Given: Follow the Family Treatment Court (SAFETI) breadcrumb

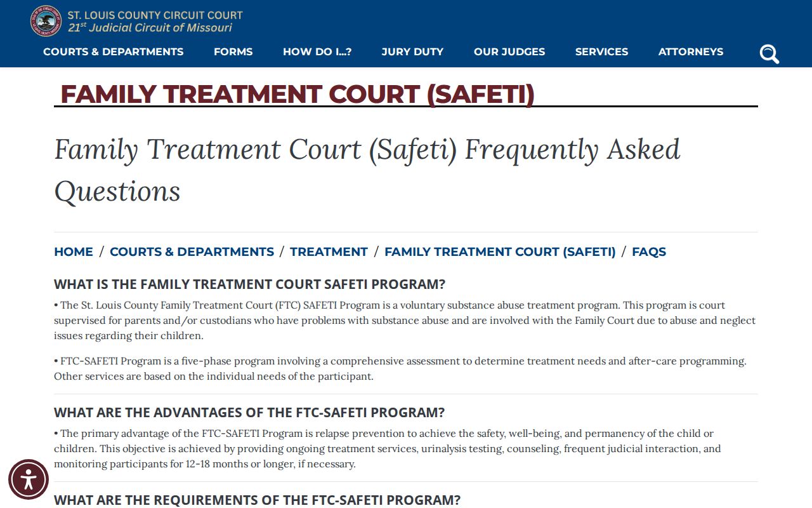Looking at the screenshot, I should 500,252.
